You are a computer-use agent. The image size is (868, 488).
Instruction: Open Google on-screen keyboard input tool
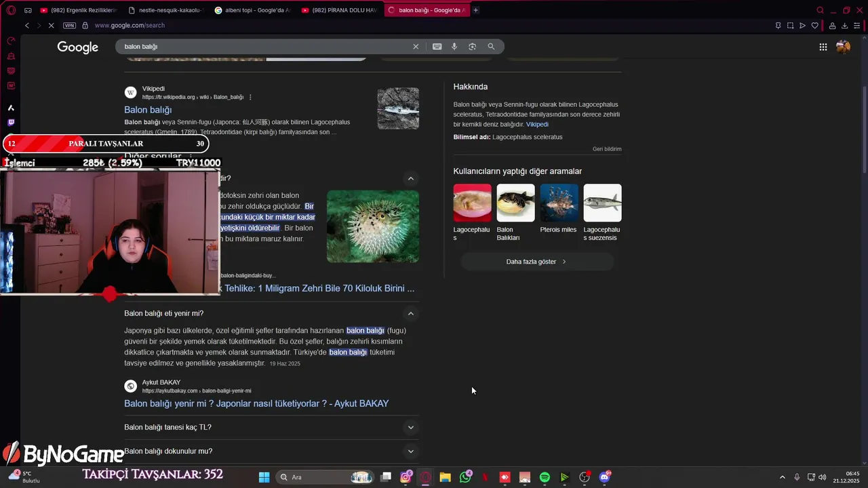(x=437, y=46)
